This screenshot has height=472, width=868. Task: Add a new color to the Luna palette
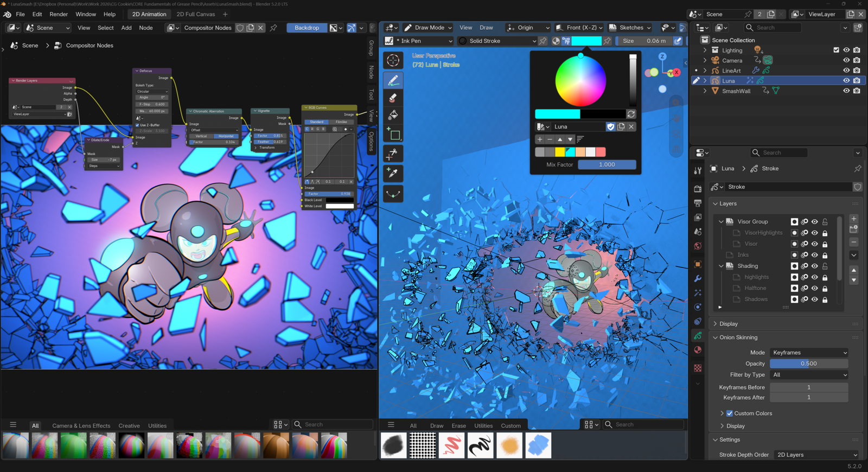pyautogui.click(x=540, y=139)
